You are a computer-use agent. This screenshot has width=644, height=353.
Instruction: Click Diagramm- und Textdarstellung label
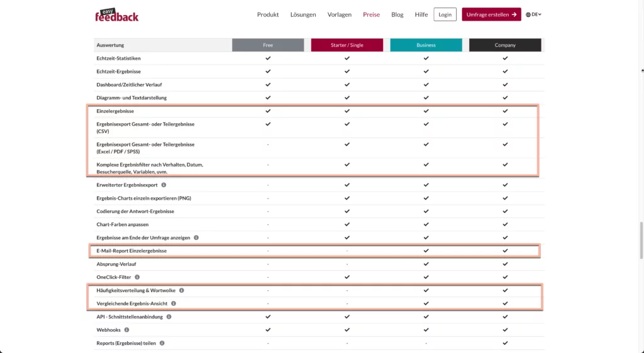point(131,97)
